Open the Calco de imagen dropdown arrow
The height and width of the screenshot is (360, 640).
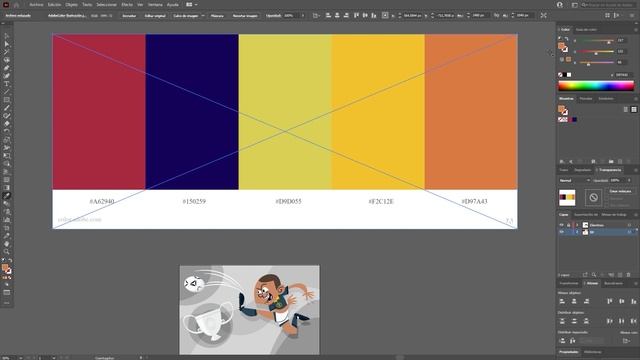(x=203, y=16)
